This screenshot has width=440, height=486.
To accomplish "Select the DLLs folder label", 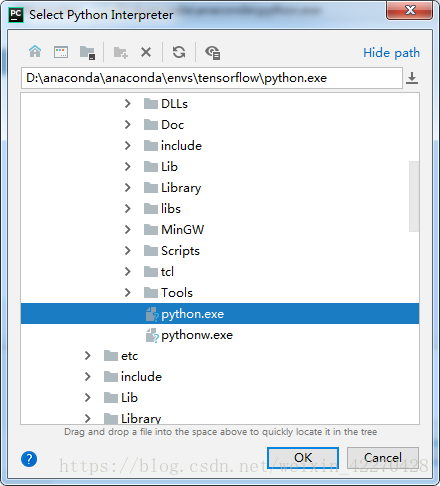I will pos(174,104).
